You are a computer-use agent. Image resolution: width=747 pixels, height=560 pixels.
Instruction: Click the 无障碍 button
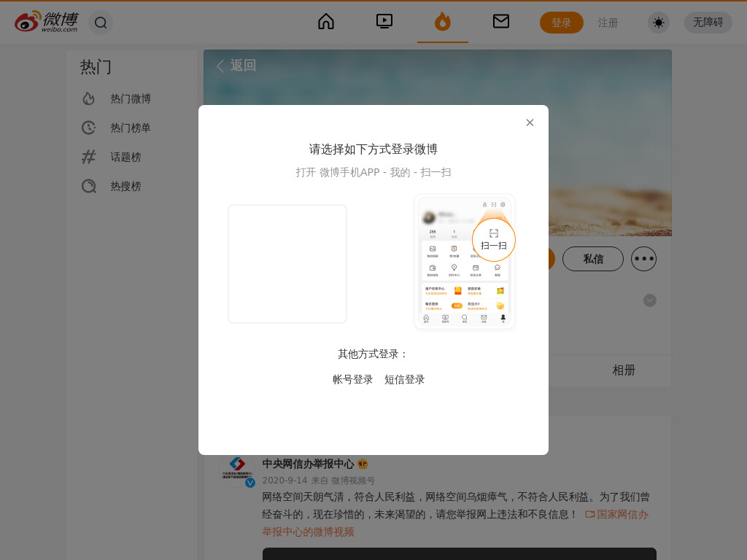coord(708,23)
